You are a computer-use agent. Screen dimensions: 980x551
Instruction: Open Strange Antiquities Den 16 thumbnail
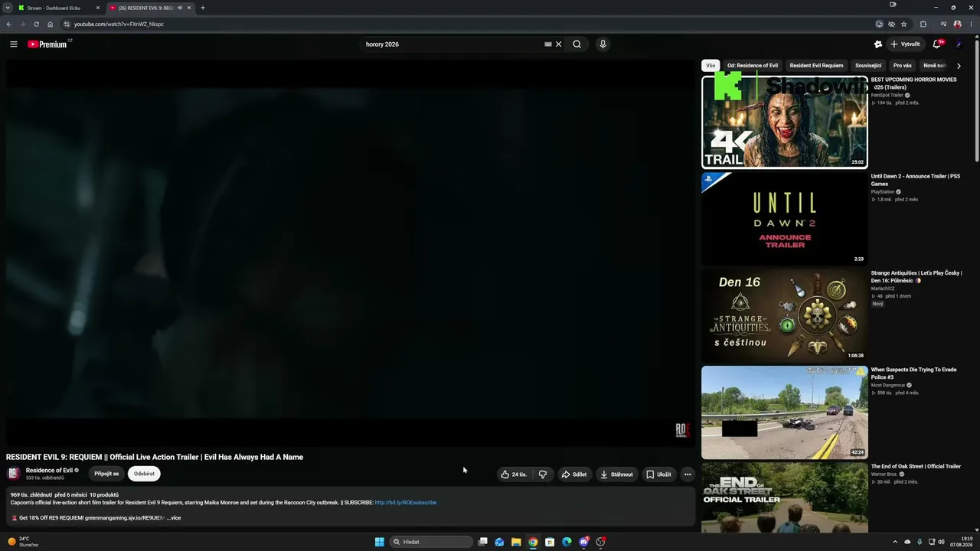pyautogui.click(x=785, y=315)
